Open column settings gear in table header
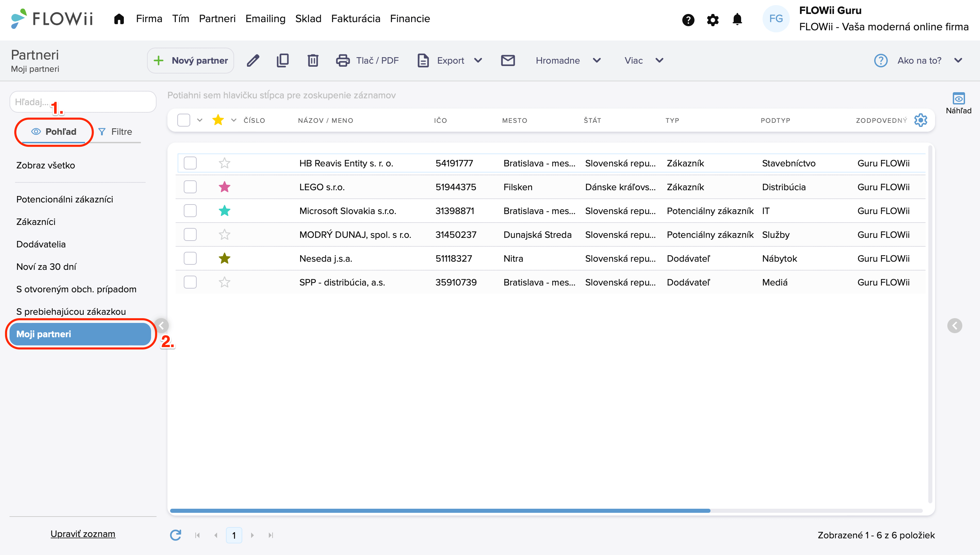 click(920, 120)
